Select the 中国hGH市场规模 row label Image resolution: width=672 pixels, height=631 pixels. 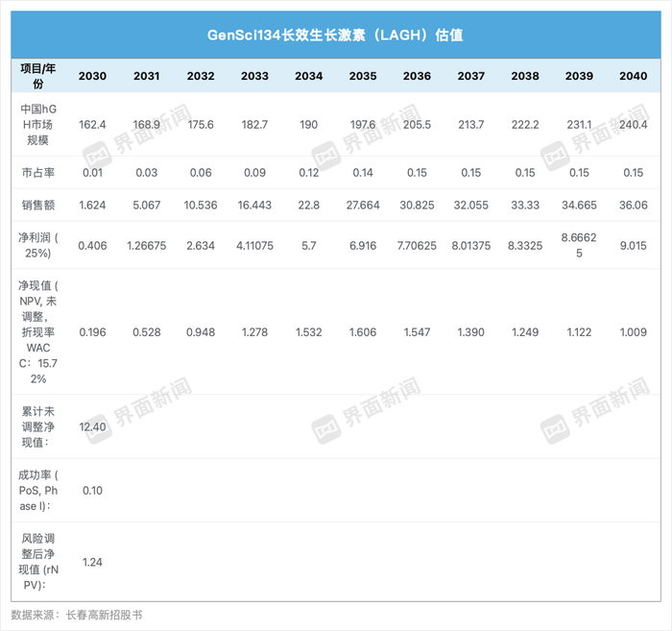pos(38,124)
